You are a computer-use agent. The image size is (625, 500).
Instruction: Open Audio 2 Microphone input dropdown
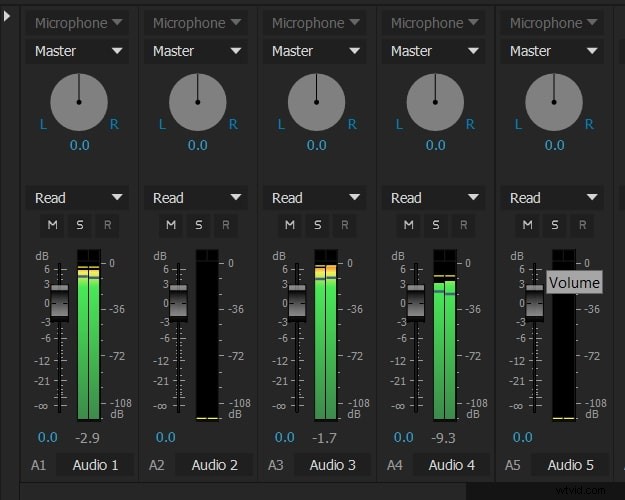(196, 23)
